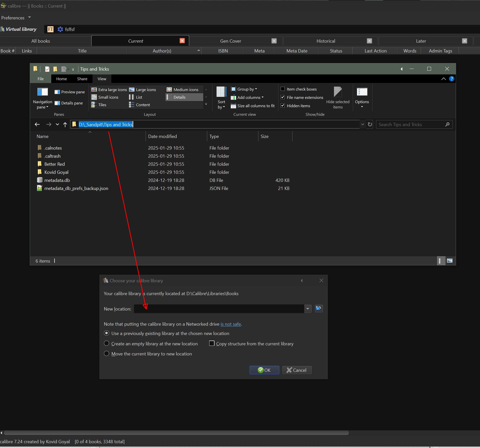Switch to the Historical tab

[326, 41]
